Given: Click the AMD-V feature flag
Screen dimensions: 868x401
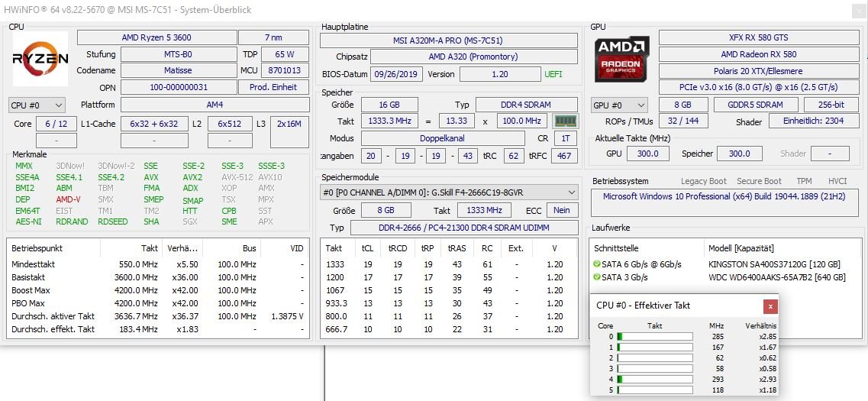Looking at the screenshot, I should click(x=68, y=199).
